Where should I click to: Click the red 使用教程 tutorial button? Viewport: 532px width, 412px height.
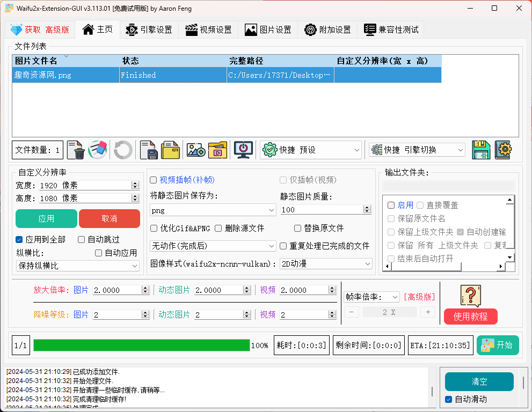[x=470, y=317]
